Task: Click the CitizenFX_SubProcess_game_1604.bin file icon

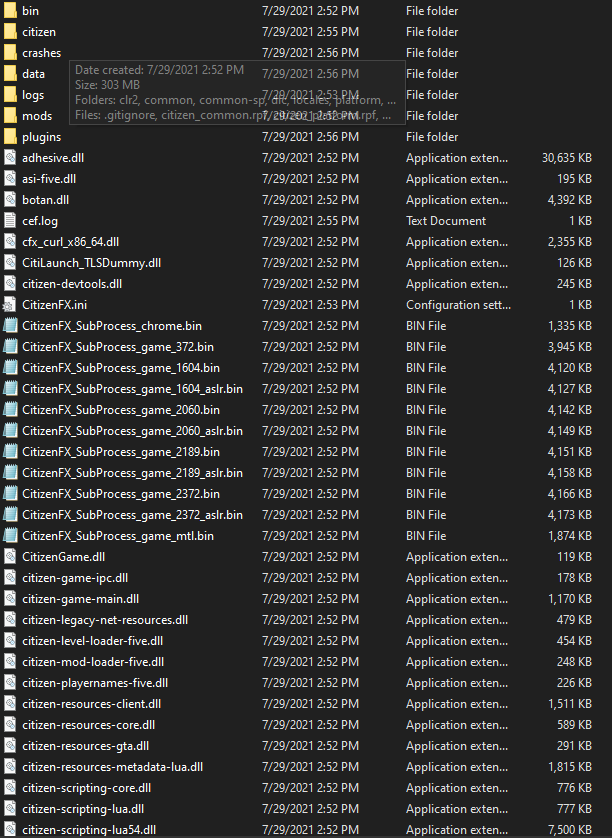Action: click(x=10, y=368)
